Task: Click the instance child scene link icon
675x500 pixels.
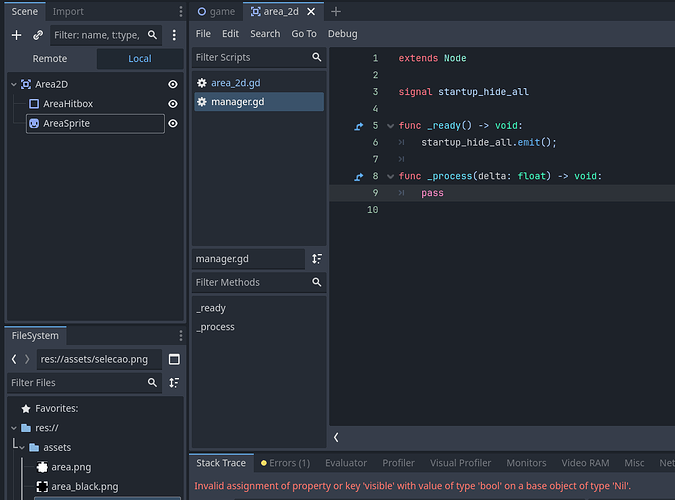Action: [38, 35]
